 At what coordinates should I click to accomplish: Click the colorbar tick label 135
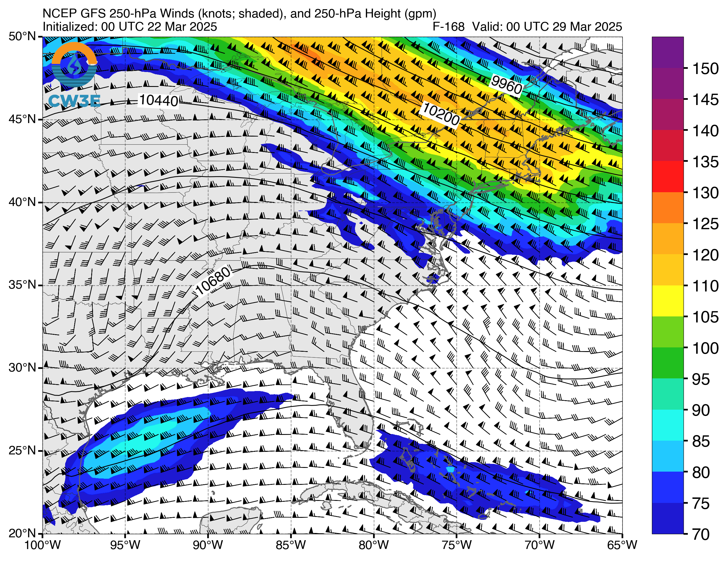[706, 162]
